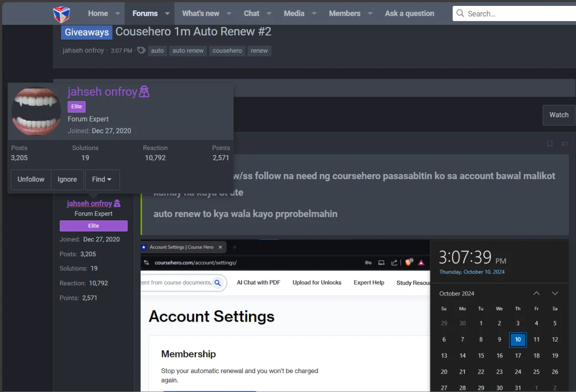
Task: Click the calendar previous month arrow
Action: click(x=536, y=293)
